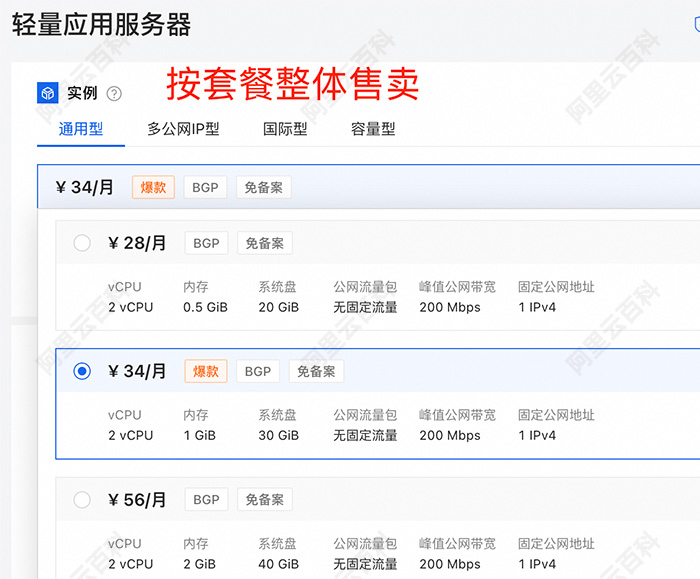Screen dimensions: 700x579
Task: Click the 轻量应用服务器 page title
Action: pyautogui.click(x=101, y=25)
